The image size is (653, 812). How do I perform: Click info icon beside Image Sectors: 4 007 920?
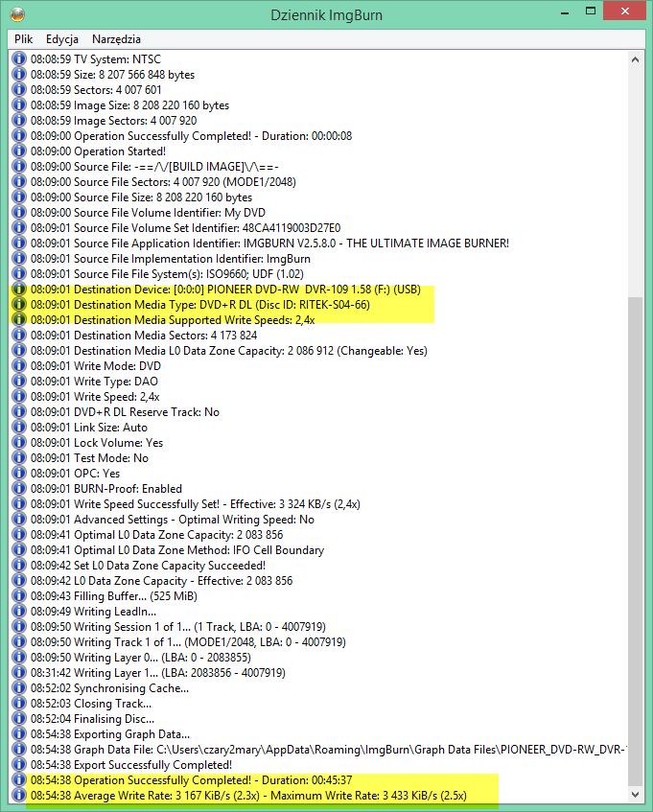(x=19, y=121)
